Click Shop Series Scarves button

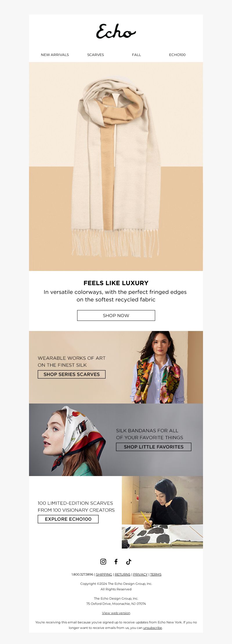point(72,374)
